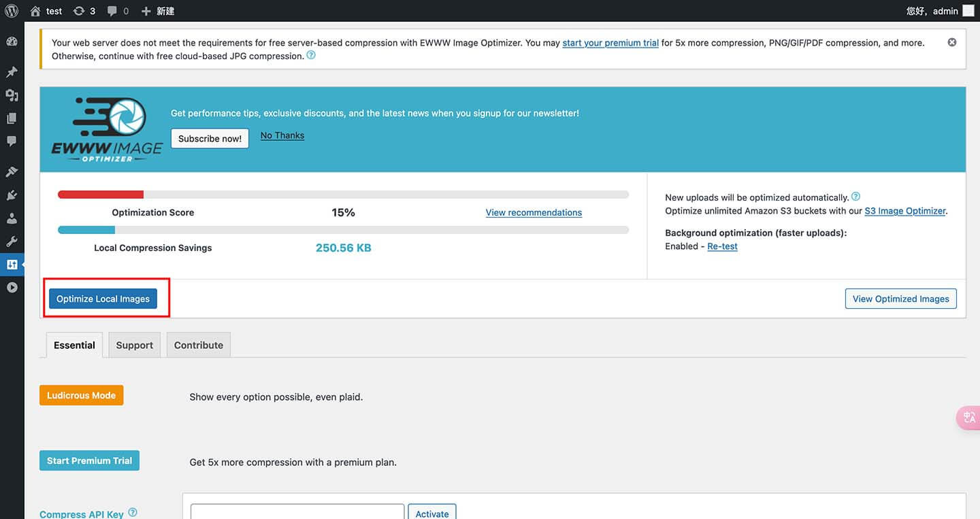Dismiss the server requirements notice
This screenshot has width=980, height=519.
click(x=952, y=42)
